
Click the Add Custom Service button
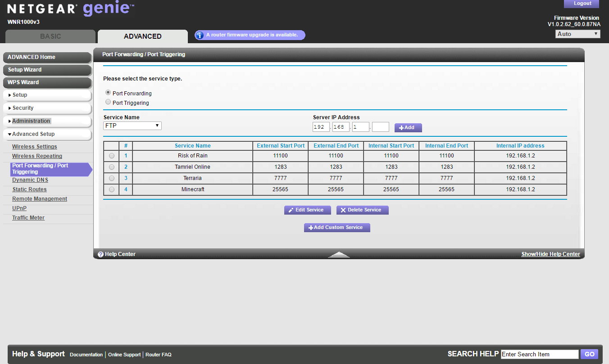(337, 228)
